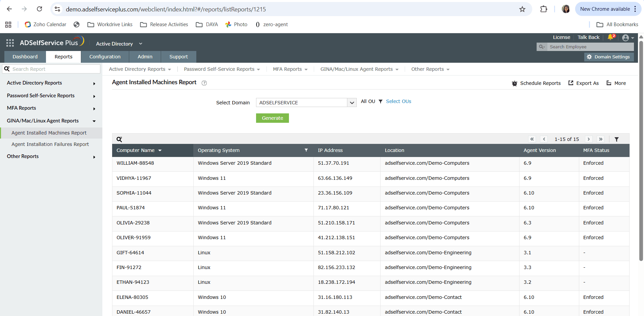
Task: Click the table filter funnel icon
Action: 616,139
